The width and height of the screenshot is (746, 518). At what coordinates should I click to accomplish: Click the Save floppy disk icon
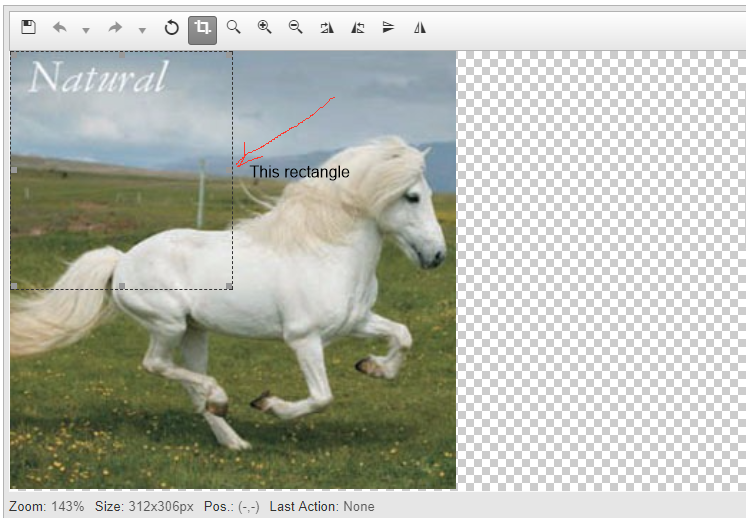click(29, 27)
